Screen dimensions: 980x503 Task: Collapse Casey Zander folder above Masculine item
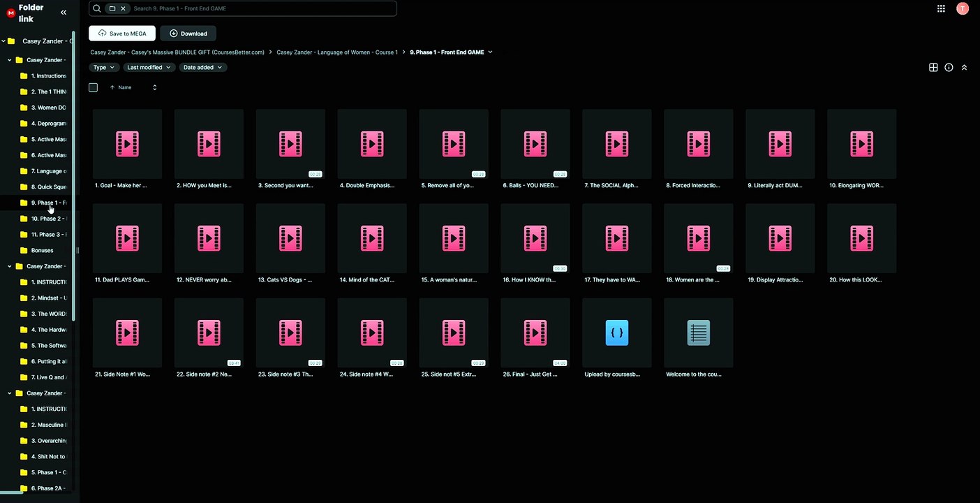tap(10, 393)
